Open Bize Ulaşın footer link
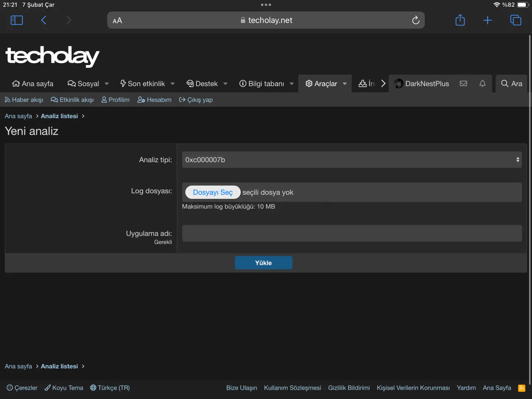The image size is (532, 399). [x=242, y=388]
